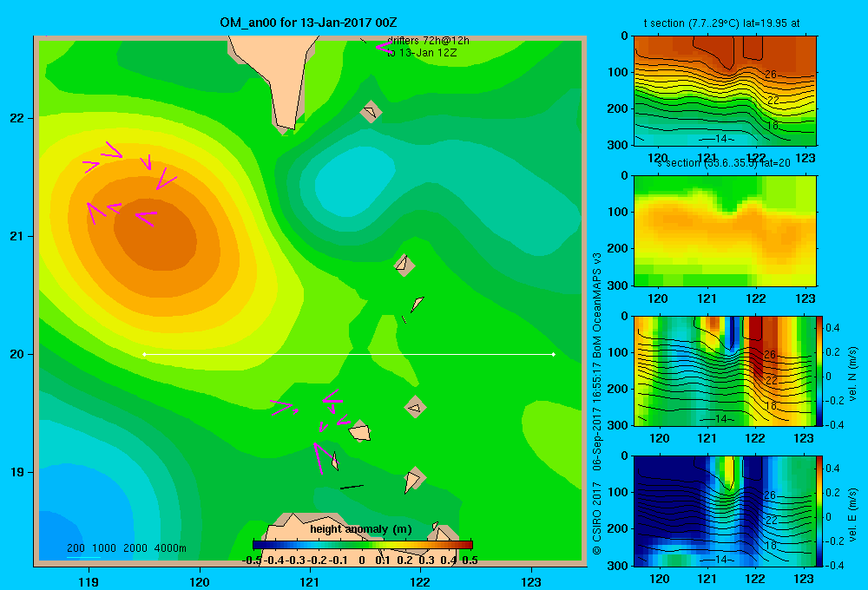
Task: Open the temperature section plot panel
Action: pyautogui.click(x=725, y=91)
